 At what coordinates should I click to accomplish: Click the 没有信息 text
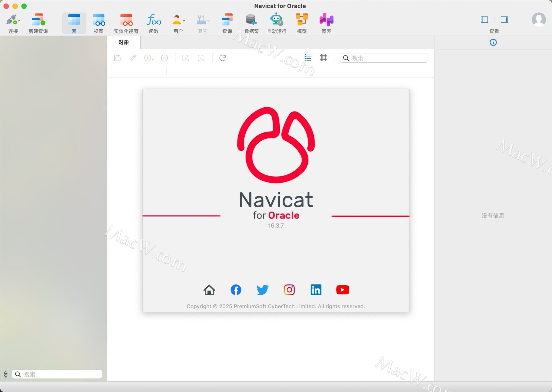(x=493, y=216)
